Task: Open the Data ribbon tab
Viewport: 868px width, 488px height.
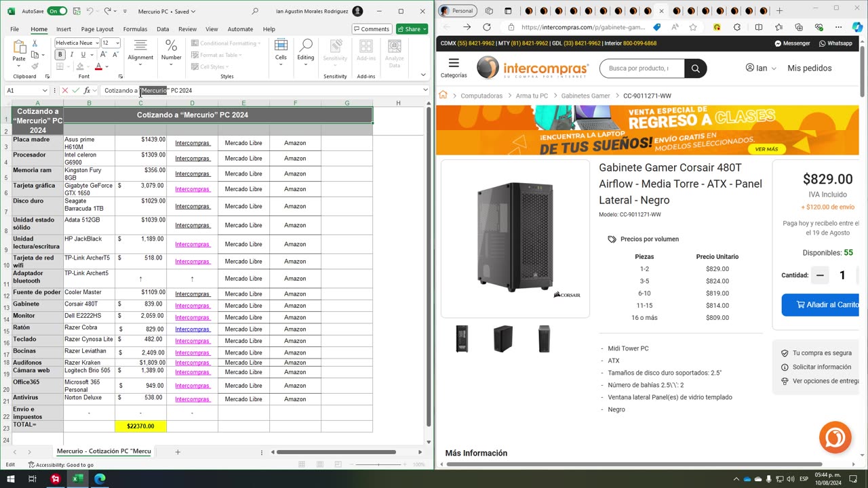Action: (x=163, y=29)
